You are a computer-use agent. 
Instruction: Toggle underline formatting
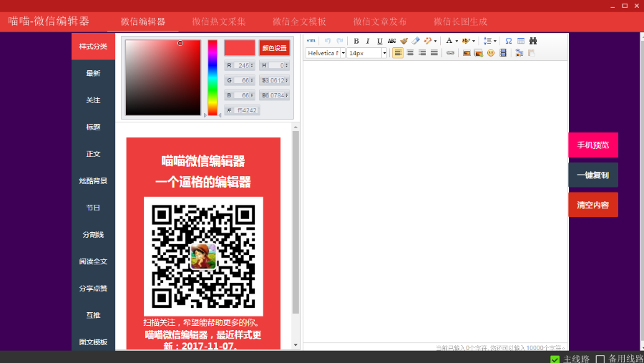pos(380,41)
